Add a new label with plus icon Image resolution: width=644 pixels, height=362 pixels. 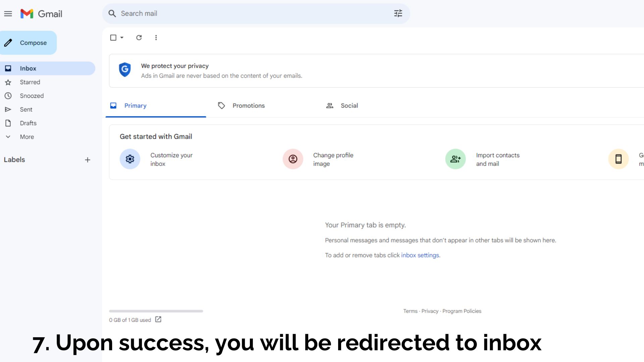click(88, 160)
